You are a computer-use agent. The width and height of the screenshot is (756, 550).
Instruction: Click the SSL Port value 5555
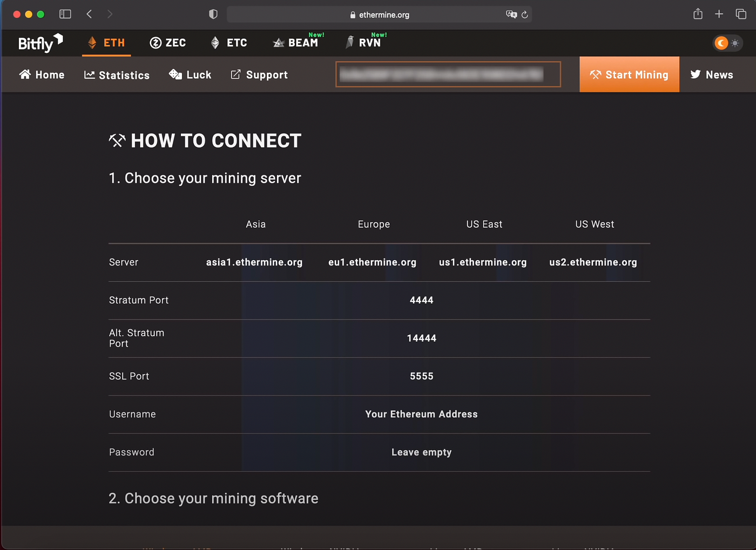(422, 376)
